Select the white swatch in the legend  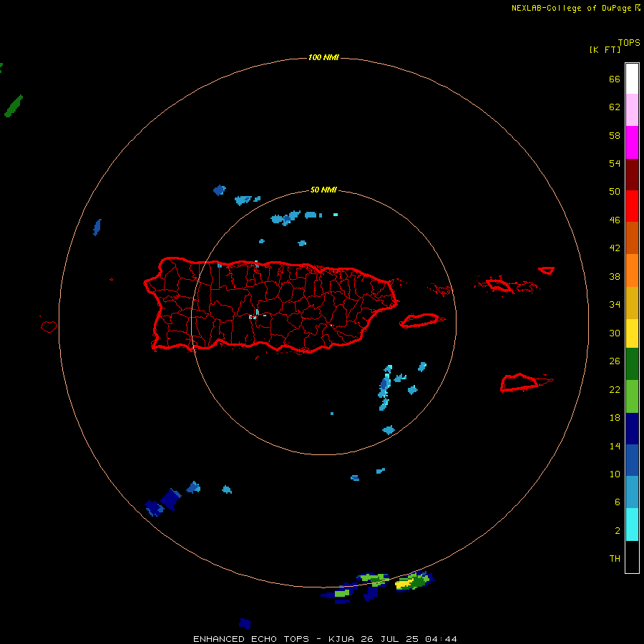coord(632,79)
